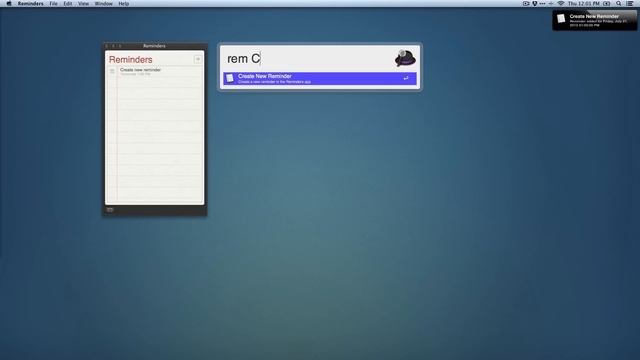Open Spotlight search in menu bar
The width and height of the screenshot is (640, 360).
coord(619,4)
